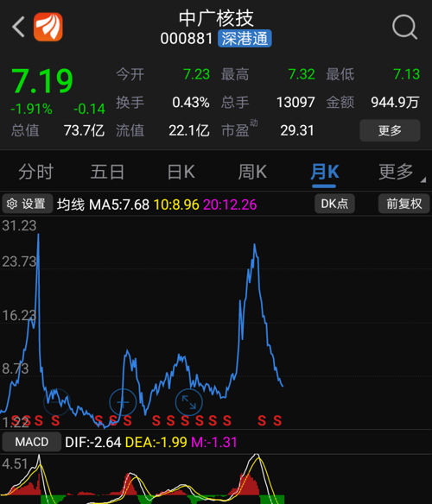Tap the price change -0.14
Image resolution: width=432 pixels, height=504 pixels.
pyautogui.click(x=89, y=110)
